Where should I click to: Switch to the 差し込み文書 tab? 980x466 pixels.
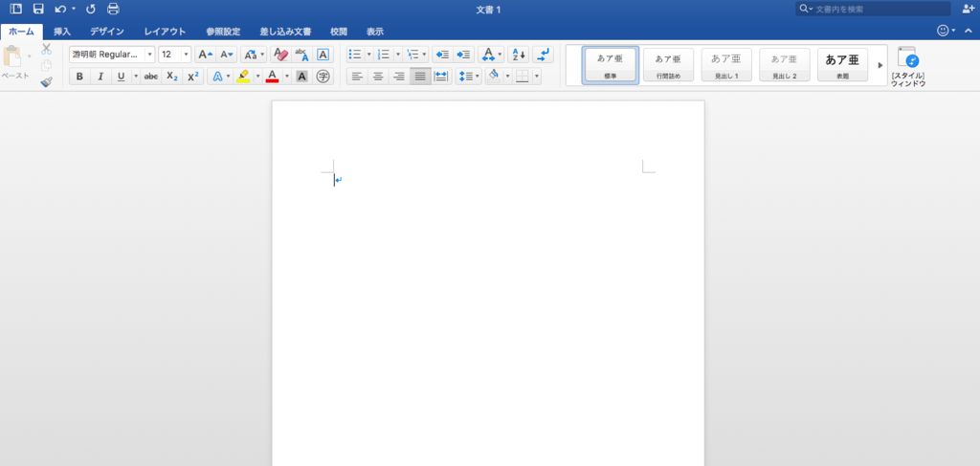pos(285,32)
